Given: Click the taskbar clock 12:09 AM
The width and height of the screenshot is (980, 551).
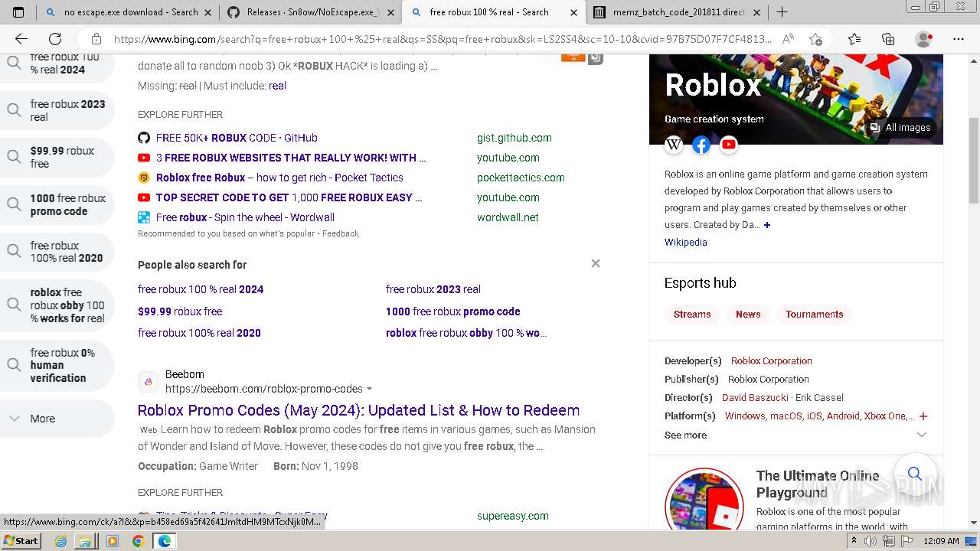Looking at the screenshot, I should point(941,541).
